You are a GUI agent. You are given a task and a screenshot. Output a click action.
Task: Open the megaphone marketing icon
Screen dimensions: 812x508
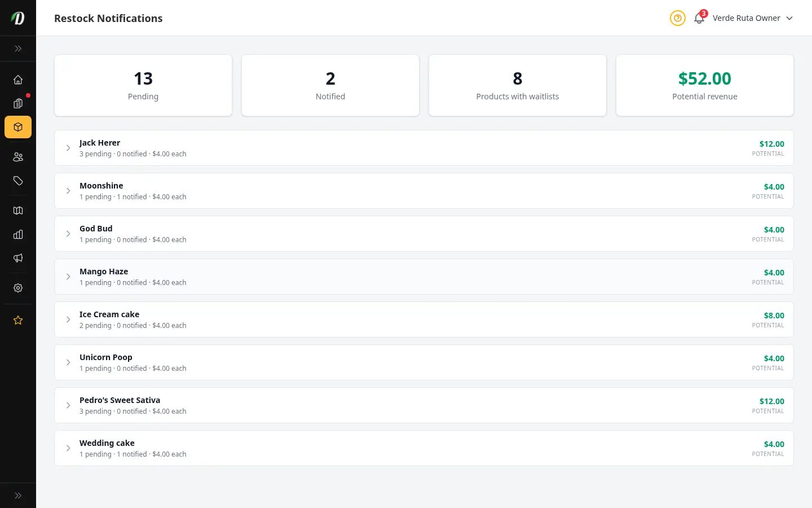pos(18,258)
